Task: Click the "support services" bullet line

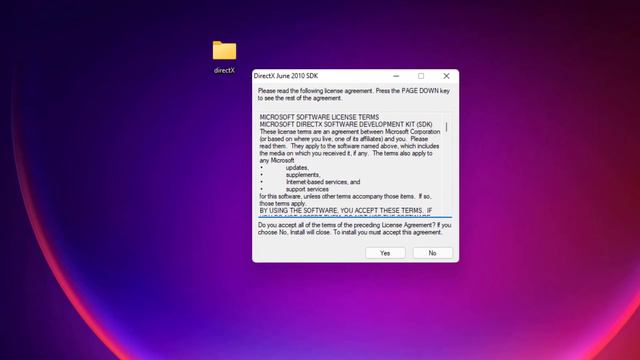Action: [307, 189]
